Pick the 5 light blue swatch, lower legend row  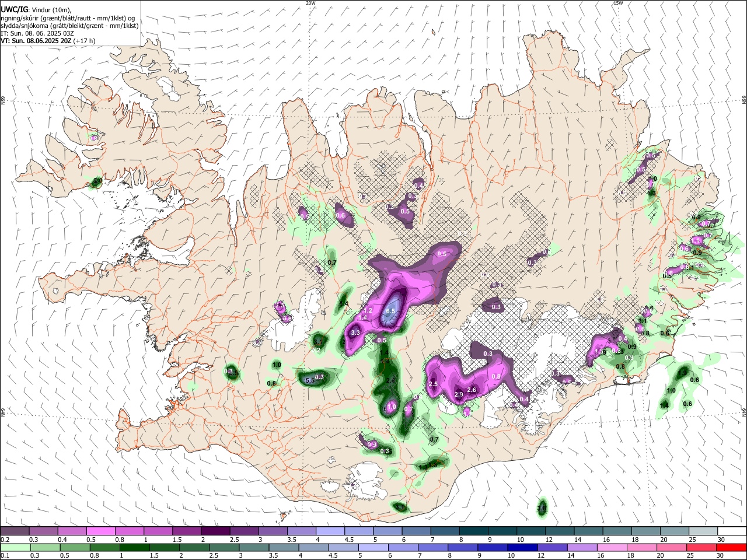click(373, 547)
